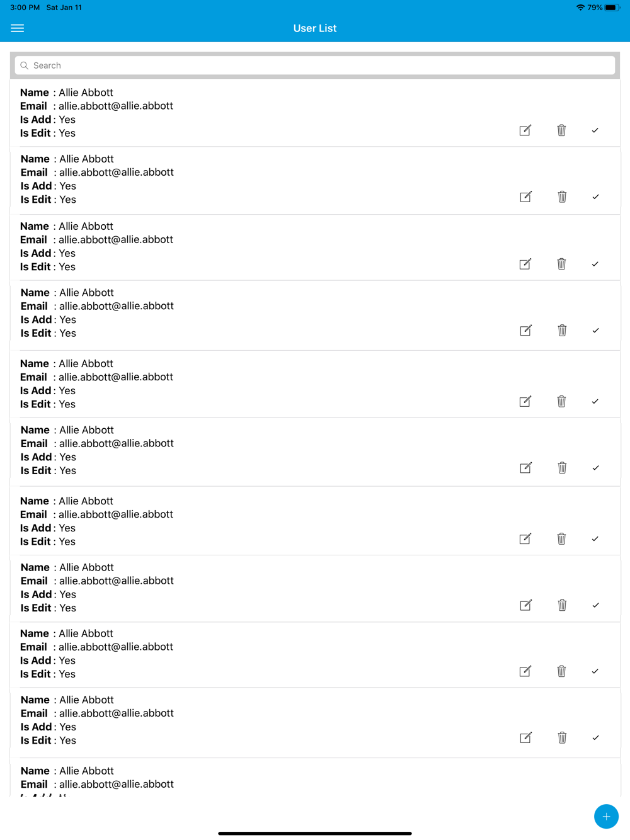
Task: Tap the battery indicator in status bar
Action: (x=612, y=8)
